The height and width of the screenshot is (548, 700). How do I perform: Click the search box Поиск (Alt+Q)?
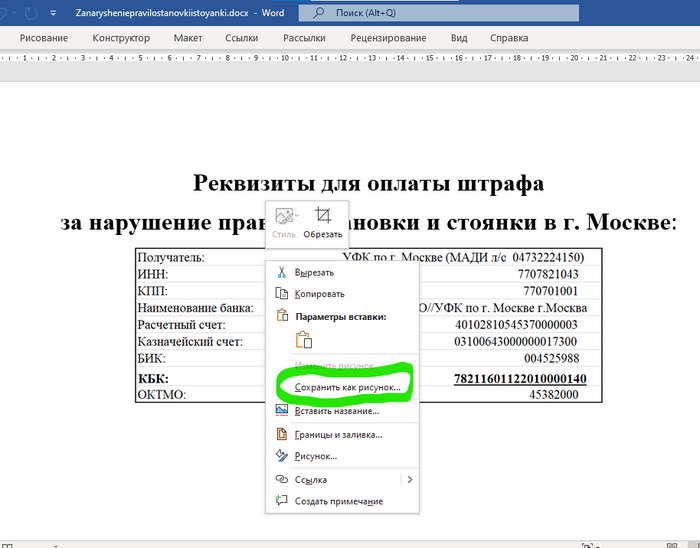click(439, 13)
